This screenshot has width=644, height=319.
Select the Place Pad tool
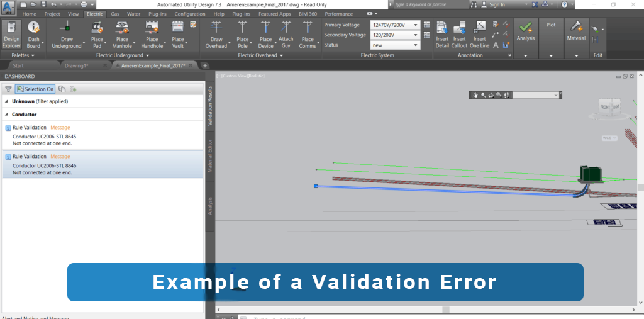97,35
